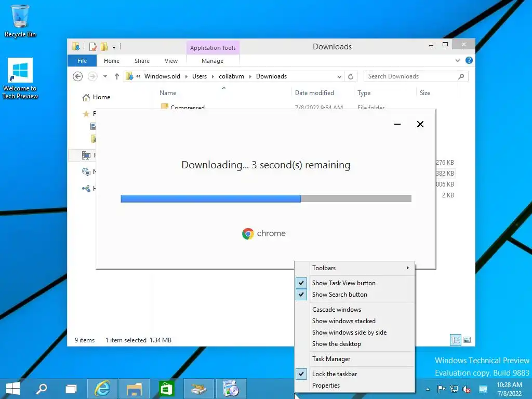Click New folder icon in quick access toolbar
The height and width of the screenshot is (399, 532).
[104, 46]
